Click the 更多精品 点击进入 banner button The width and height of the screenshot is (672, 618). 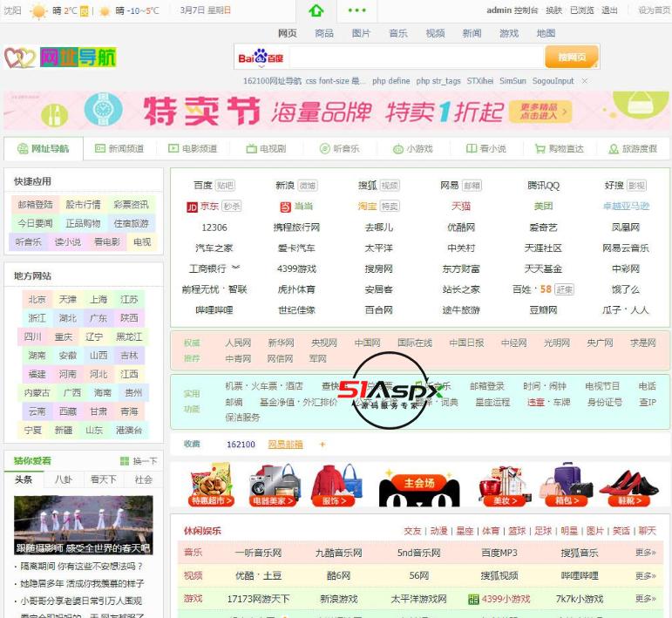pos(541,112)
